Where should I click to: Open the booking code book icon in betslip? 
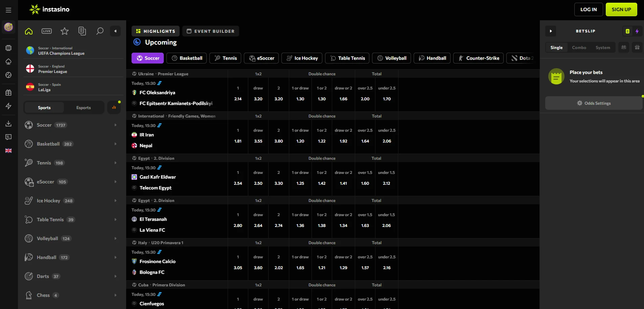623,47
